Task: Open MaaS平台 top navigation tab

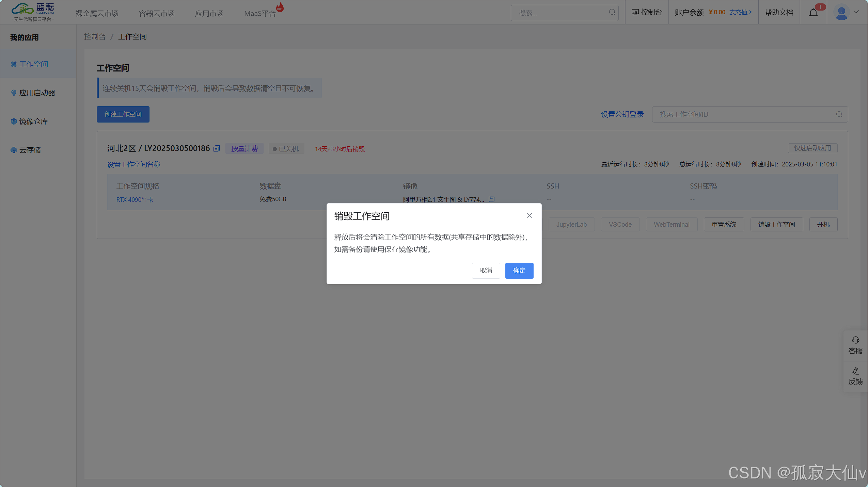Action: tap(260, 14)
